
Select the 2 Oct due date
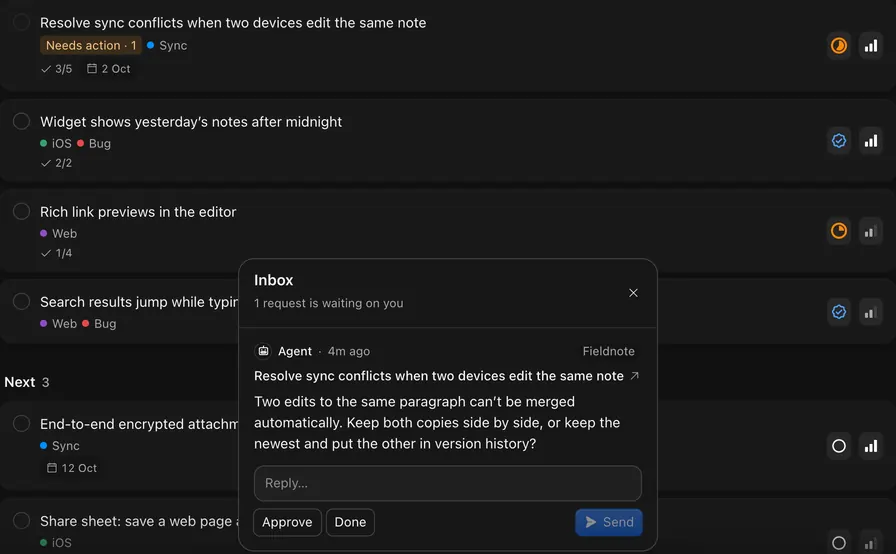pyautogui.click(x=109, y=69)
